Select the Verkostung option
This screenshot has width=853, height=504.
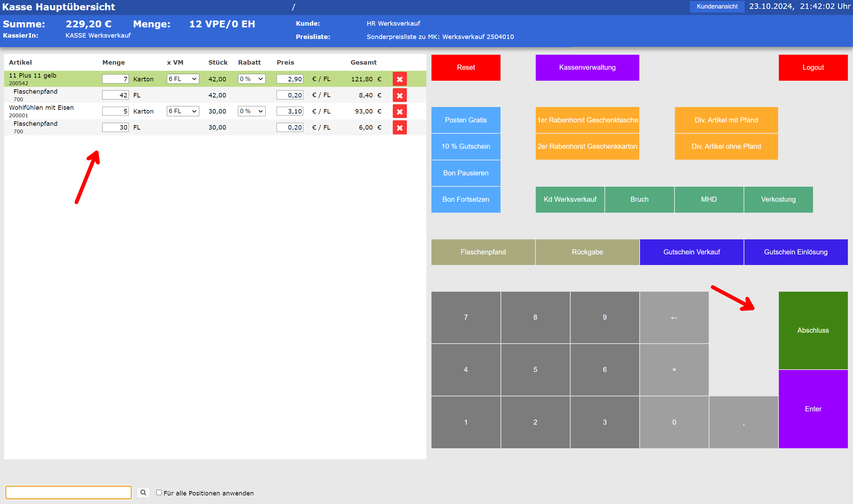(778, 199)
